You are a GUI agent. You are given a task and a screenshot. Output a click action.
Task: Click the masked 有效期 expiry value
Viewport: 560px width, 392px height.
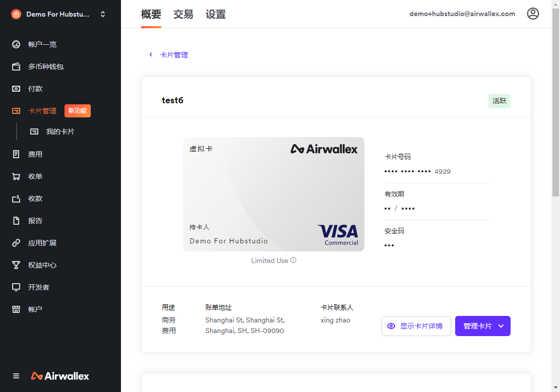[399, 208]
